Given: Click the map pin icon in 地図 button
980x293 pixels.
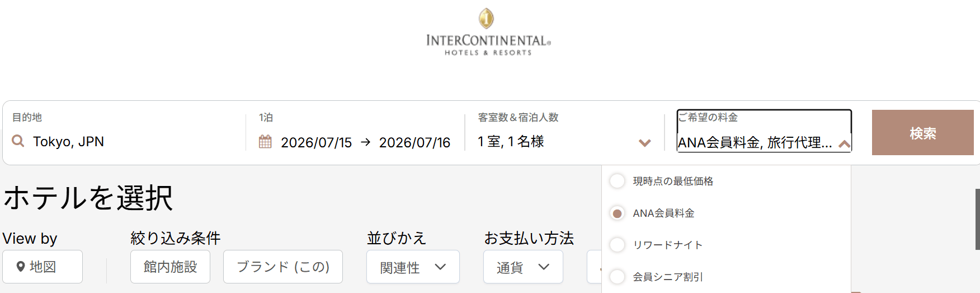Looking at the screenshot, I should click(x=21, y=267).
